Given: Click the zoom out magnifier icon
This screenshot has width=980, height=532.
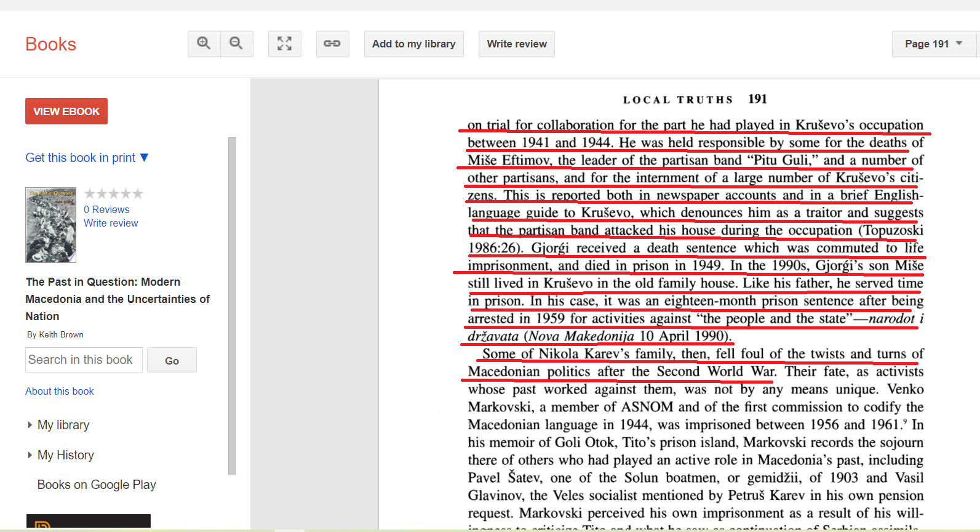Looking at the screenshot, I should pos(236,44).
